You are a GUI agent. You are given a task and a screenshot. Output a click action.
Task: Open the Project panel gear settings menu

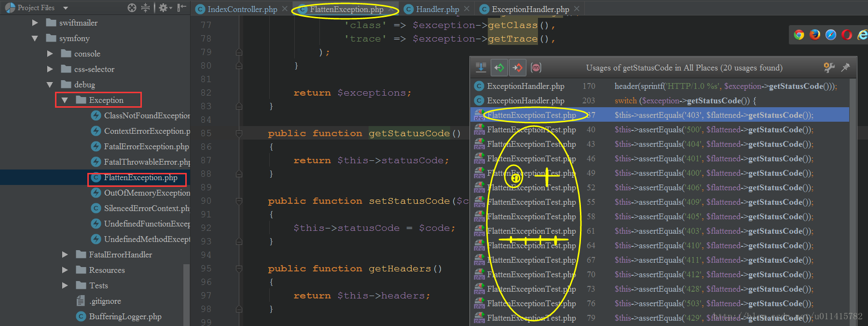165,8
